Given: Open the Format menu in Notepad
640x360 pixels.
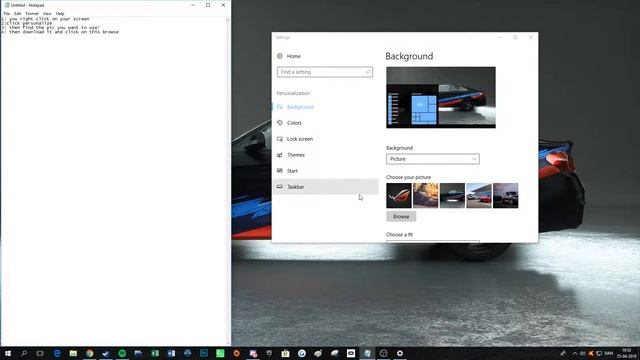Looking at the screenshot, I should (x=32, y=13).
